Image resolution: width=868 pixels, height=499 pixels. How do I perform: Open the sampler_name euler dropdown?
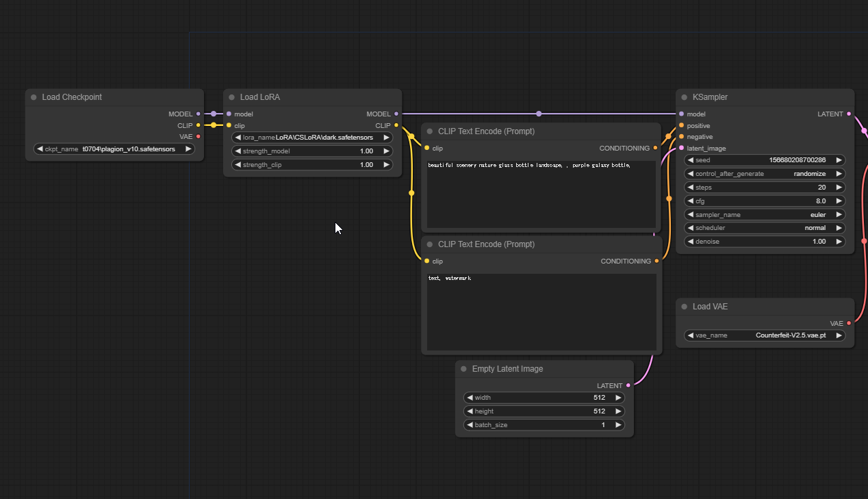point(764,215)
